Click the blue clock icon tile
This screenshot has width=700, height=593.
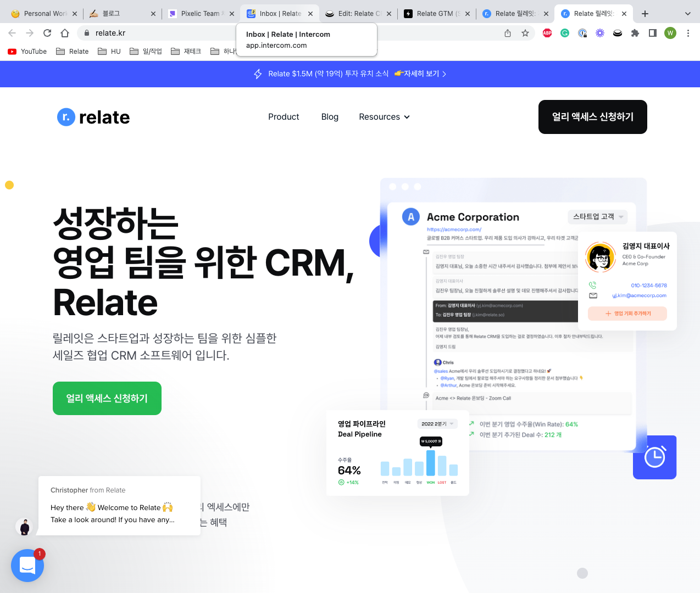click(x=654, y=457)
